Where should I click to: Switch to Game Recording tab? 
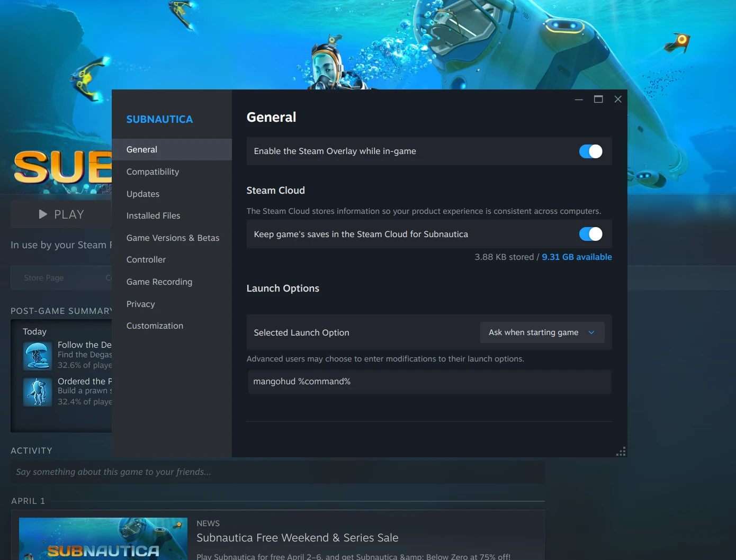[172, 282]
